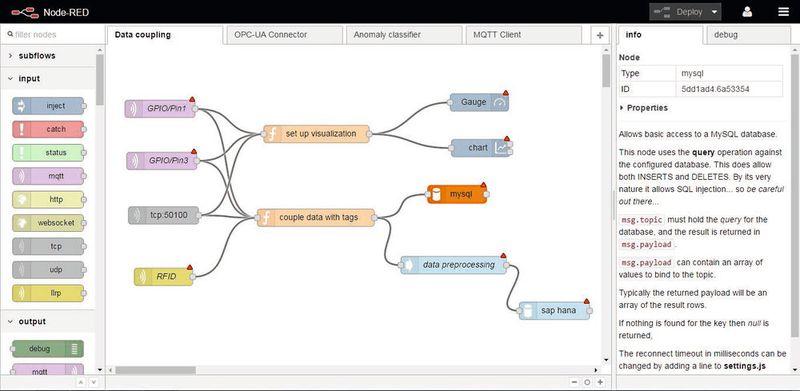
Task: Select the inject node in palette
Action: [48, 106]
